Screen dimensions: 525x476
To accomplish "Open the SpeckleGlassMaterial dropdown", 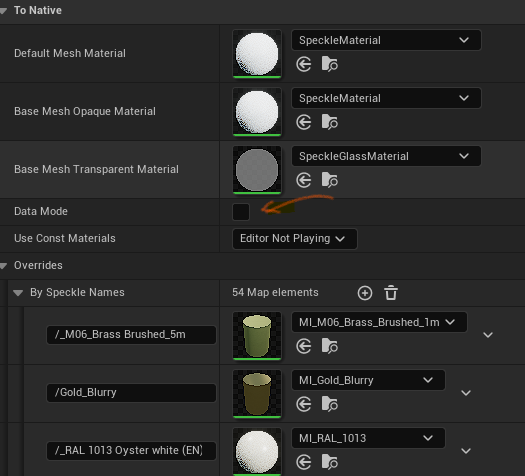I will 386,156.
